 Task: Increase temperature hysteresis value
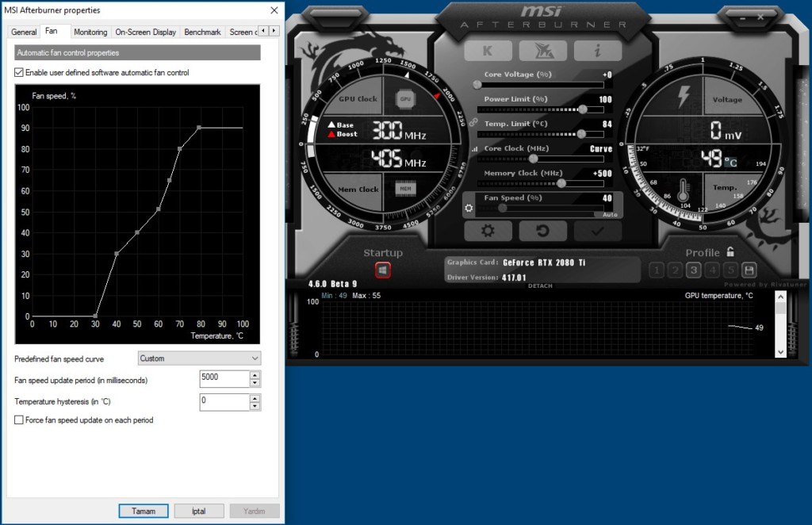click(255, 398)
